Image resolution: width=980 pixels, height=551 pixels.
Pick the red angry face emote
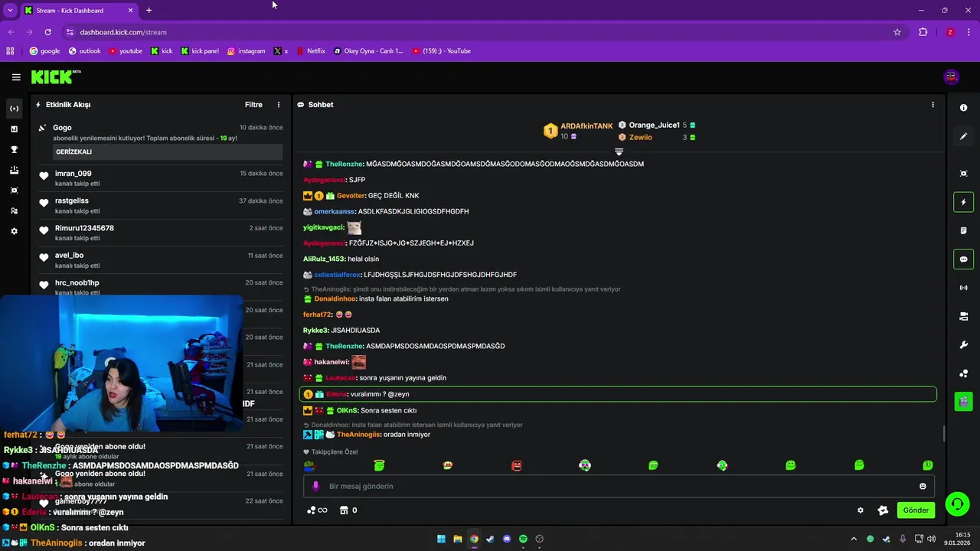[x=517, y=465]
